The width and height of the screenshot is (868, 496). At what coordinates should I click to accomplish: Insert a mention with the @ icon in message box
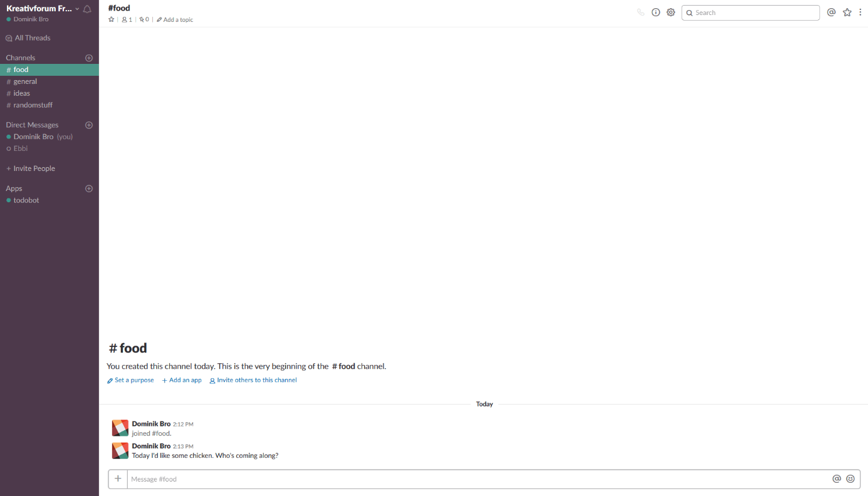[x=837, y=478]
